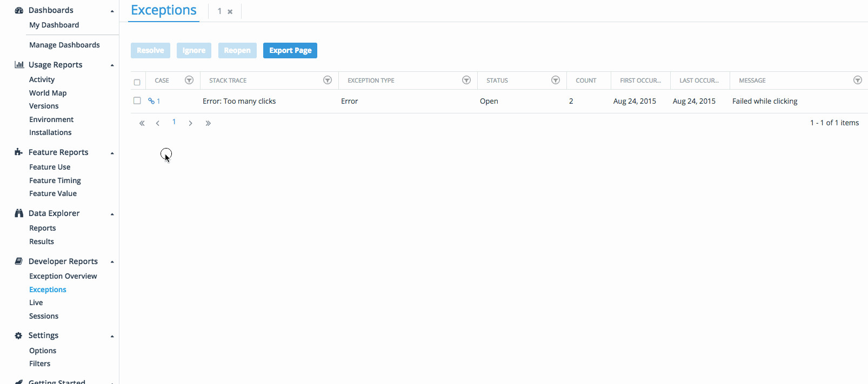This screenshot has width=868, height=384.
Task: Switch to the Exceptions tab
Action: (164, 10)
